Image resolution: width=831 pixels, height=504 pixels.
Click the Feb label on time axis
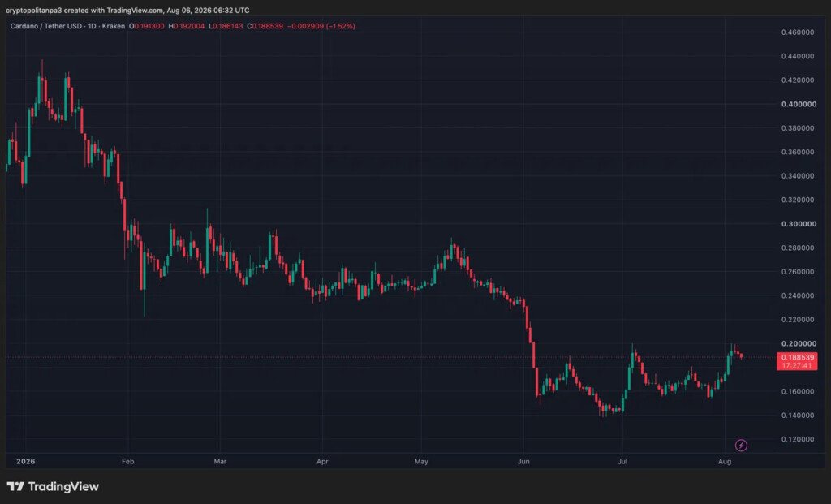pos(127,462)
